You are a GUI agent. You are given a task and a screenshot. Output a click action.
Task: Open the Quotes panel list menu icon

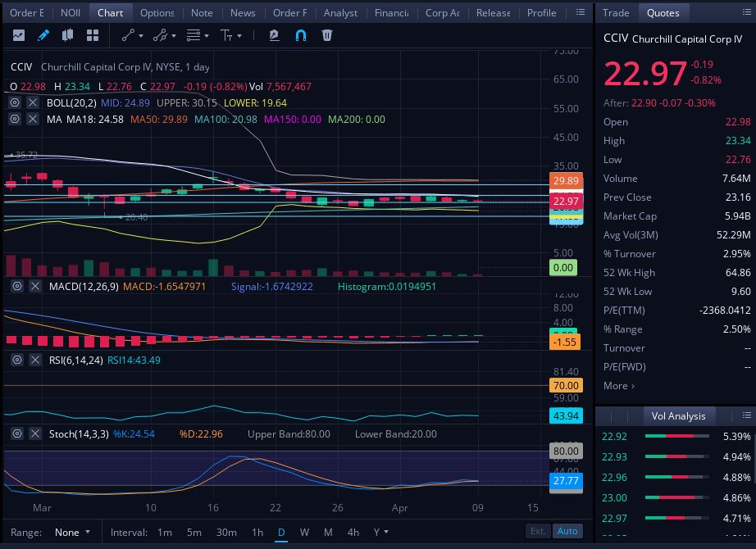[x=747, y=12]
